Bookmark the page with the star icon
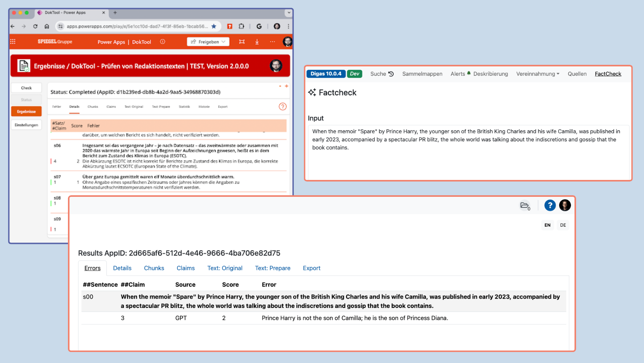 214,26
